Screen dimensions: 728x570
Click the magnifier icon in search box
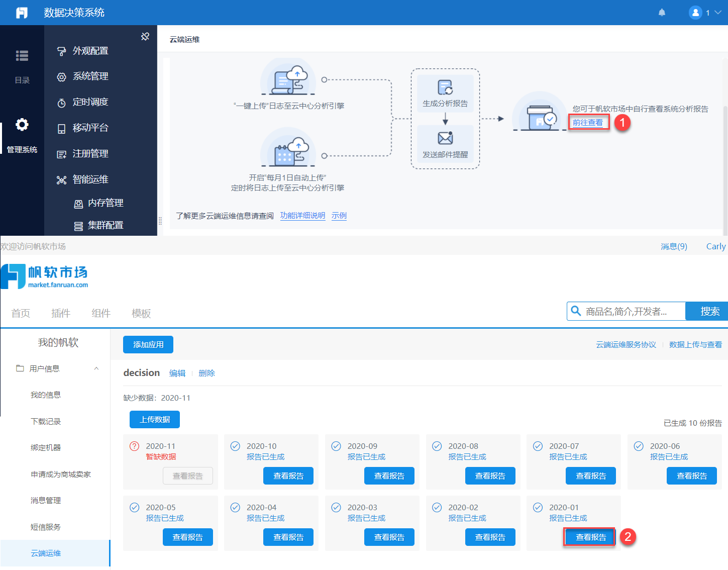(576, 311)
